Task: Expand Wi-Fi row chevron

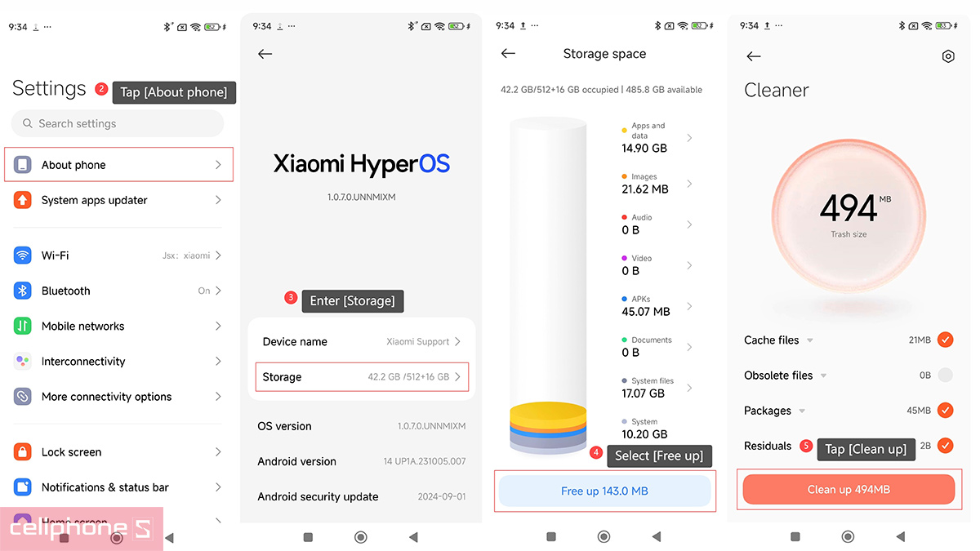Action: 218,256
